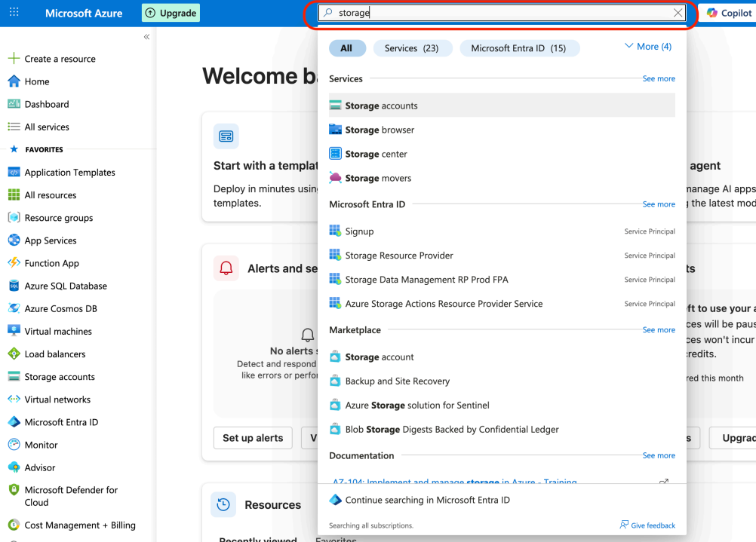756x542 pixels.
Task: Click See more next to Services
Action: [x=658, y=78]
